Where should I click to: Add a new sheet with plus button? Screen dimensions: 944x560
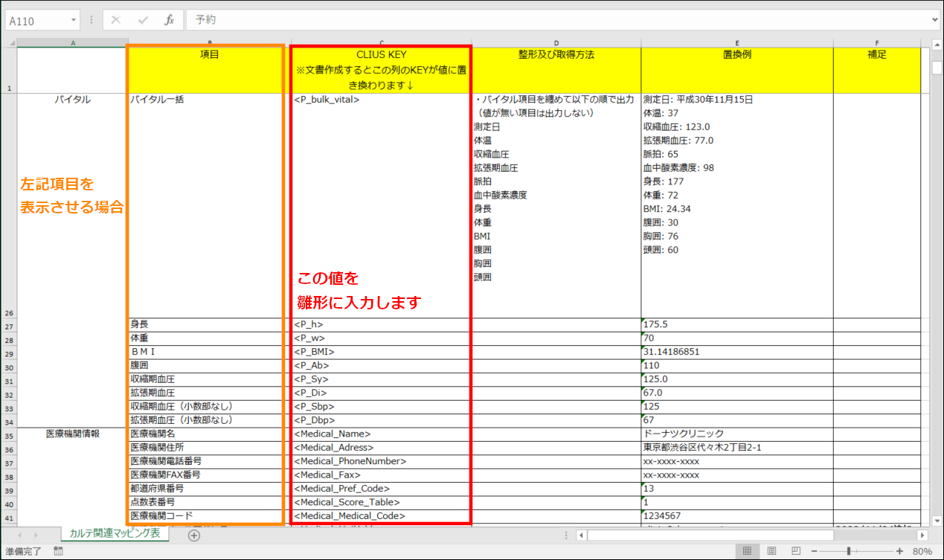(x=194, y=535)
